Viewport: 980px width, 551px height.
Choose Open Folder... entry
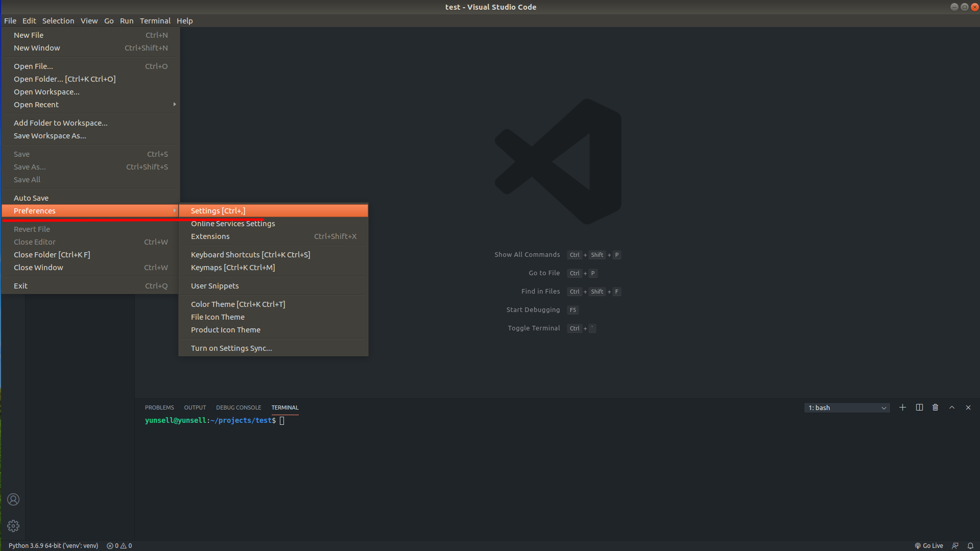click(x=90, y=79)
